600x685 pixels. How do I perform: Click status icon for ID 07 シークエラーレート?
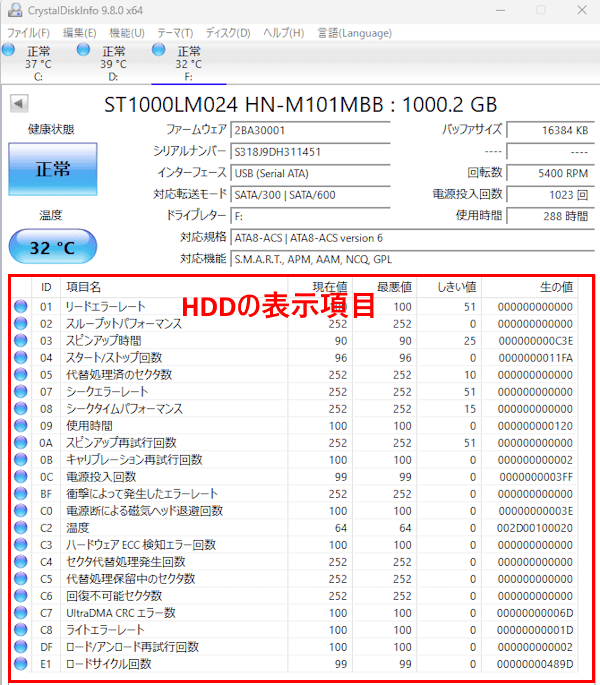point(21,391)
